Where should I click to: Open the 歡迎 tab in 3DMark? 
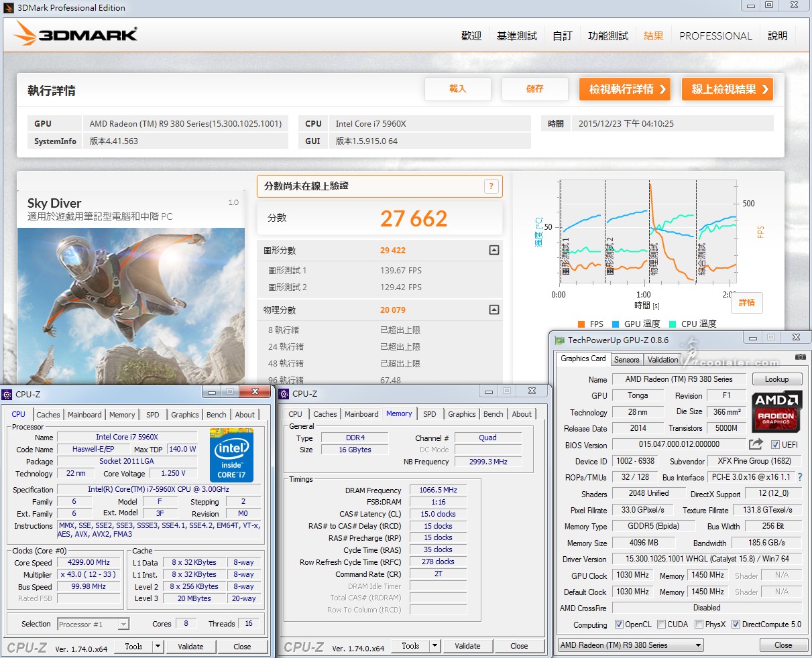coord(471,36)
